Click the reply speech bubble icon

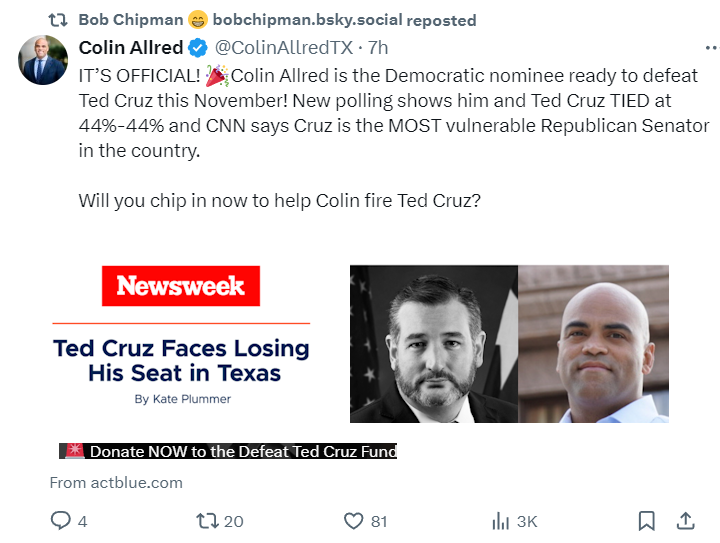(62, 521)
